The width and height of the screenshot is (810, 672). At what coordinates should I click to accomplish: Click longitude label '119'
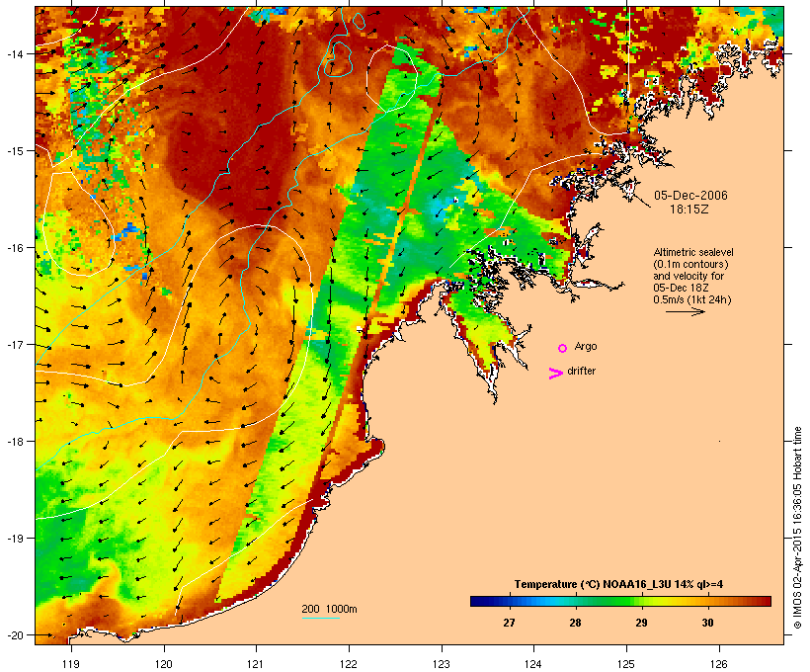pyautogui.click(x=71, y=664)
